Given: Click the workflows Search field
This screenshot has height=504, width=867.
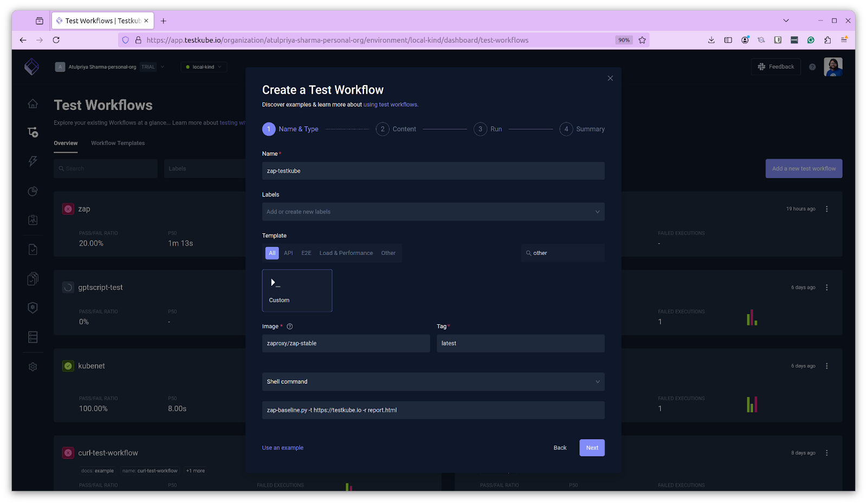Looking at the screenshot, I should [x=106, y=168].
